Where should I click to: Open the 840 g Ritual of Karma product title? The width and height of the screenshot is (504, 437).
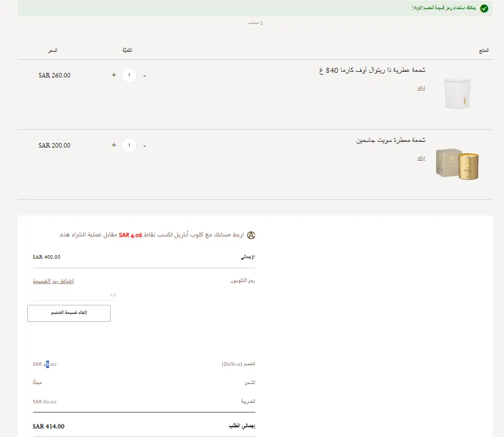click(372, 70)
